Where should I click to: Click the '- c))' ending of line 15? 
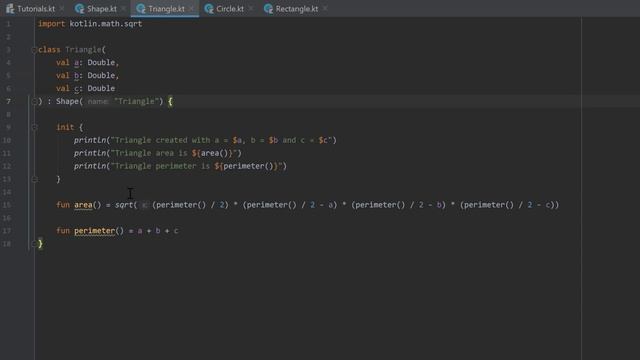pos(548,205)
